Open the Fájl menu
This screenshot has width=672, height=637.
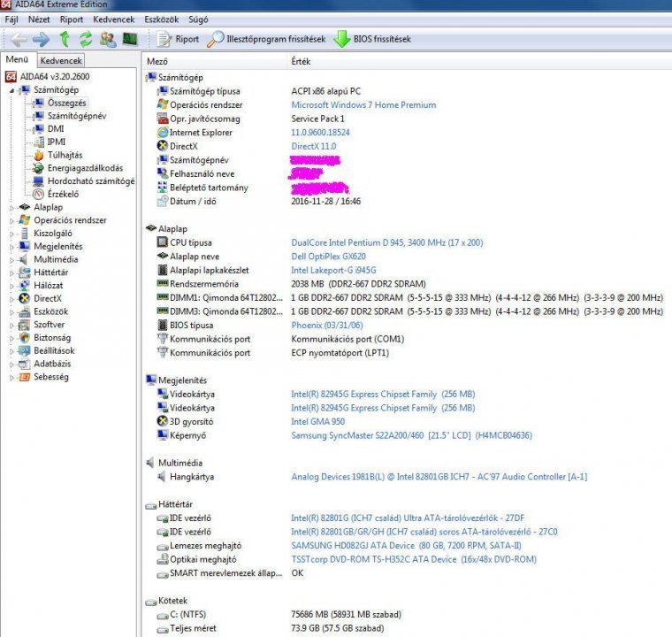(11, 19)
